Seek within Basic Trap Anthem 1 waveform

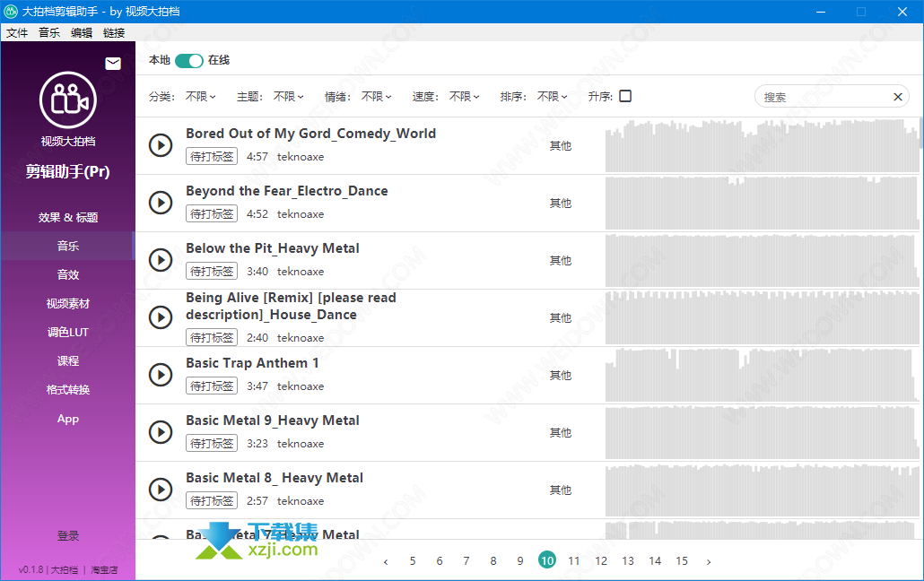[762, 375]
